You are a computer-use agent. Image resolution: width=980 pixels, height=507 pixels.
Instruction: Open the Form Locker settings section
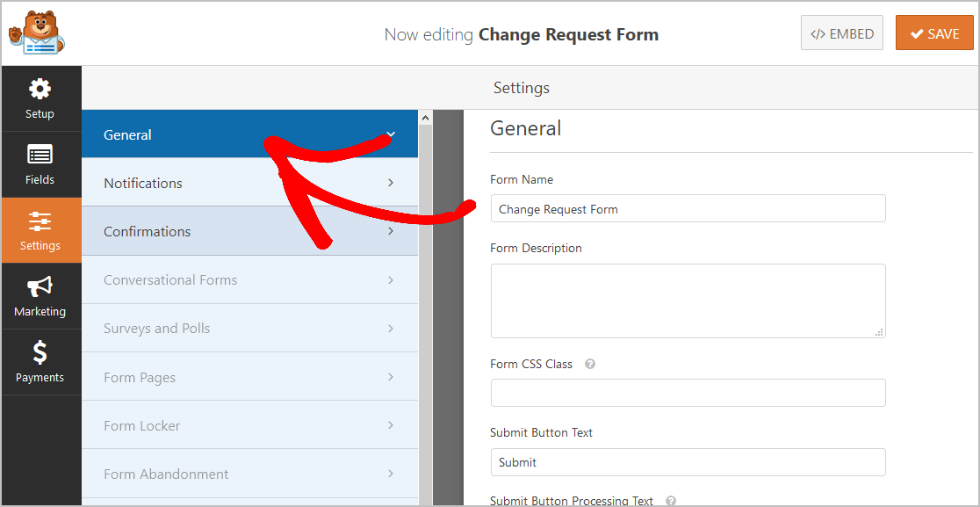[249, 426]
